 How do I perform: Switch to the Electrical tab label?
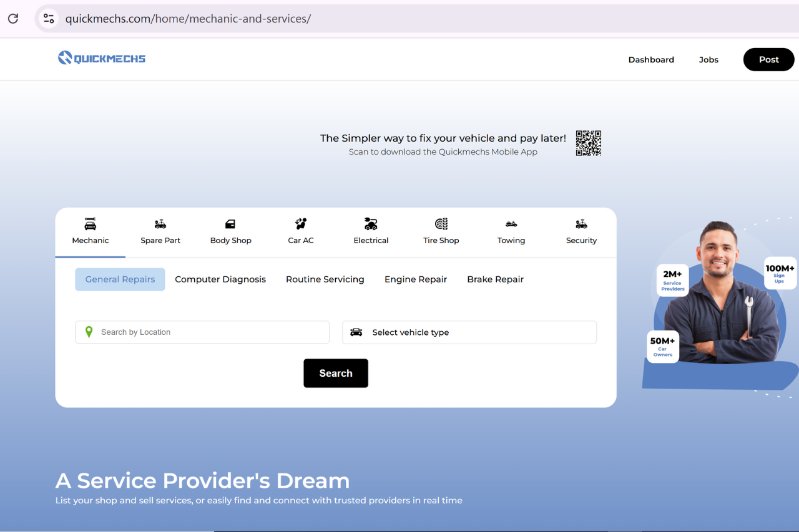point(371,241)
